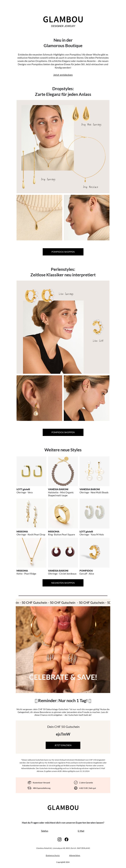Click the 4.82/5.00 rating badge icon
Screen dimensions: 126x868
click(76, 788)
